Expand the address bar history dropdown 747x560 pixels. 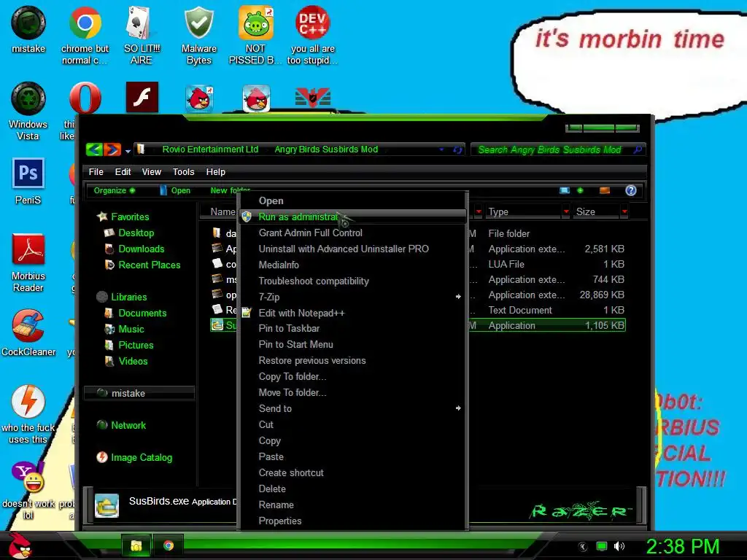click(441, 149)
